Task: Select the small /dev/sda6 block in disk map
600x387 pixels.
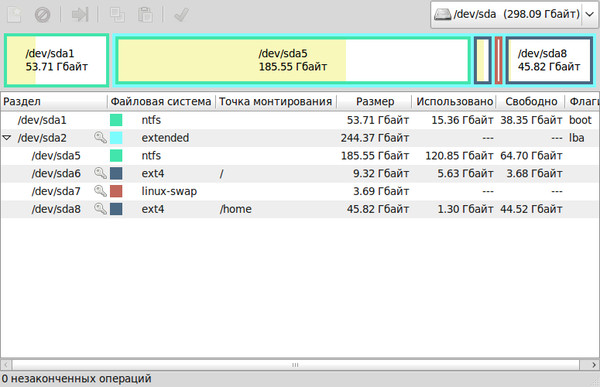Action: [x=483, y=60]
